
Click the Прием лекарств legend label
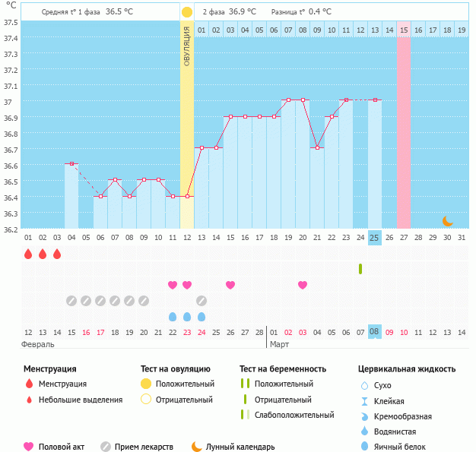(144, 447)
